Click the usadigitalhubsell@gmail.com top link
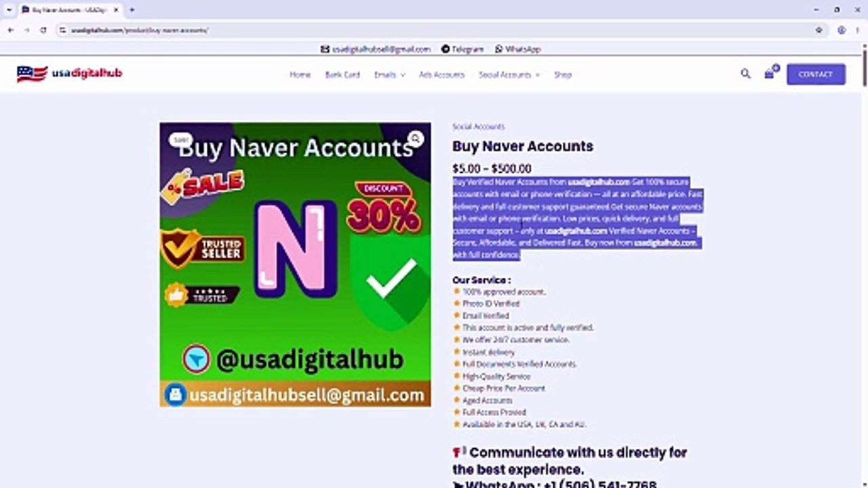The height and width of the screenshot is (488, 868). [x=376, y=49]
